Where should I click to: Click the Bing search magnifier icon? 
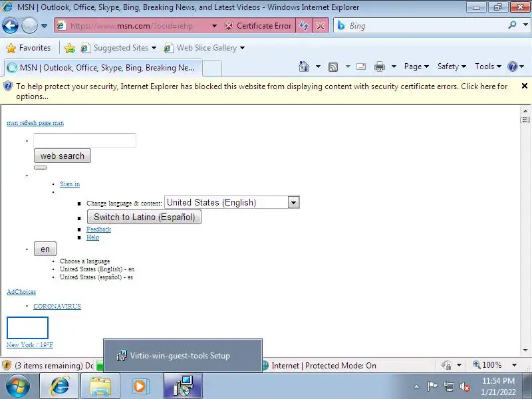coord(512,25)
